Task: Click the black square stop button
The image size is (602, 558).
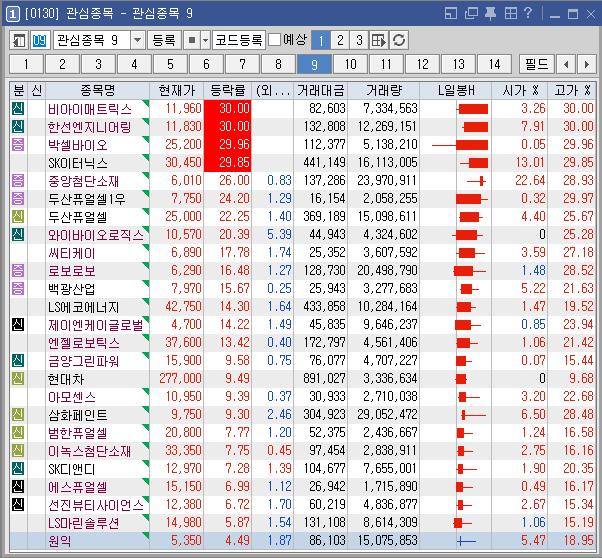Action: tap(192, 40)
